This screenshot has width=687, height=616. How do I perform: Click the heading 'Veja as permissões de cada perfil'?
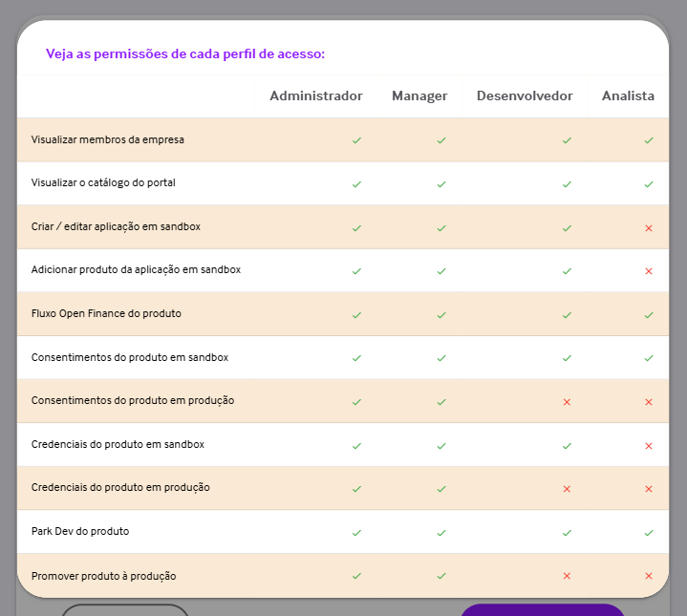pos(185,53)
